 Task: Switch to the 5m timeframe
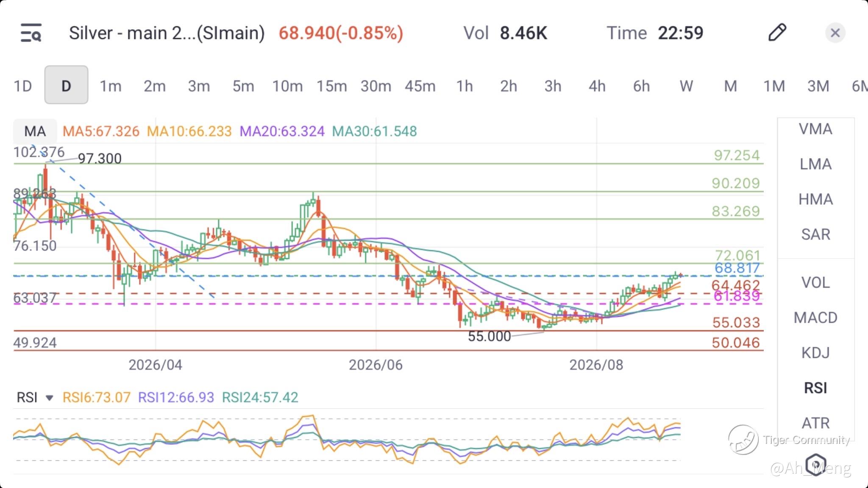(x=243, y=86)
